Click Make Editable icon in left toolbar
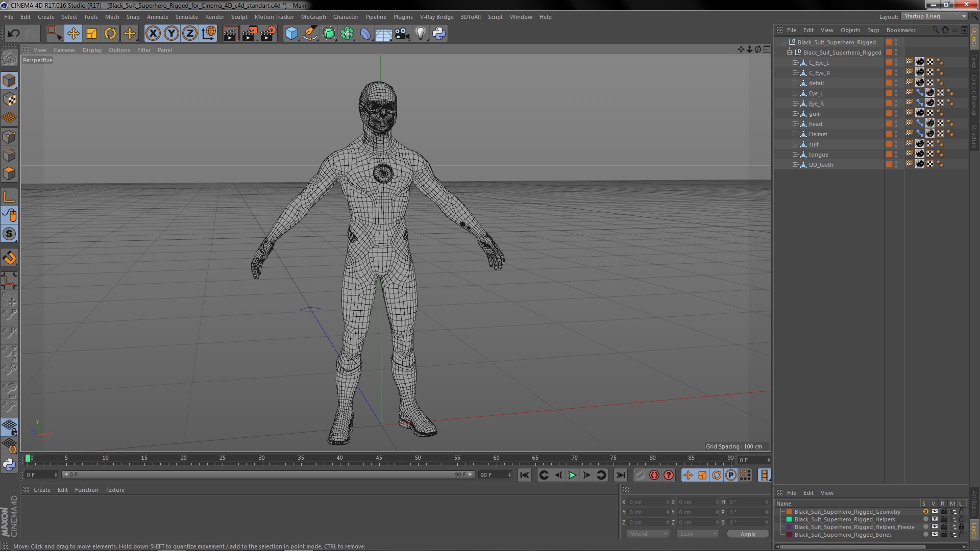This screenshot has width=980, height=551. click(x=9, y=58)
